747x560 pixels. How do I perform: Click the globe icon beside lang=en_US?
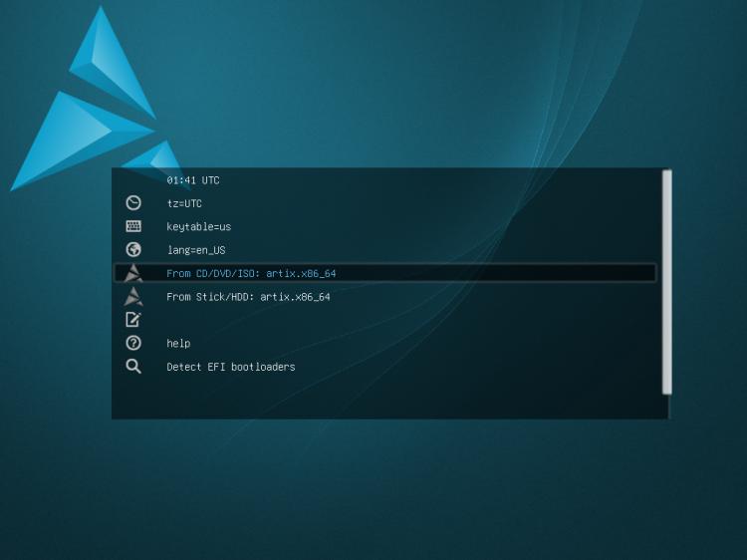click(133, 249)
